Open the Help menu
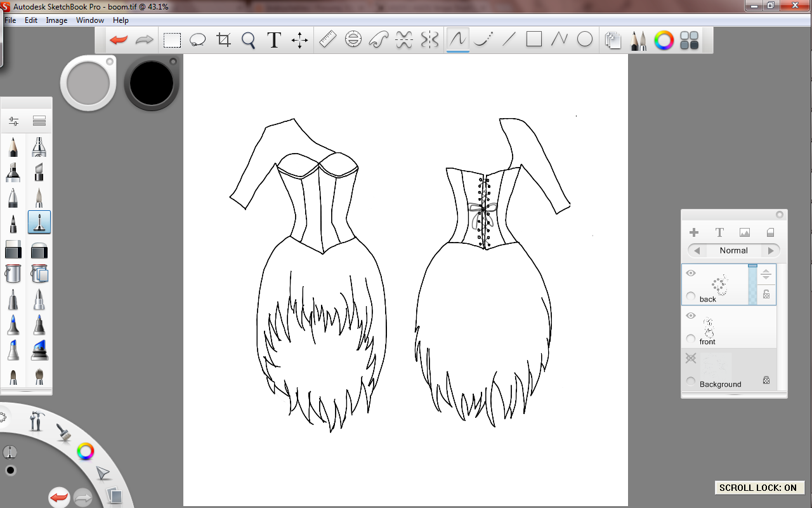This screenshot has width=812, height=508. (121, 20)
